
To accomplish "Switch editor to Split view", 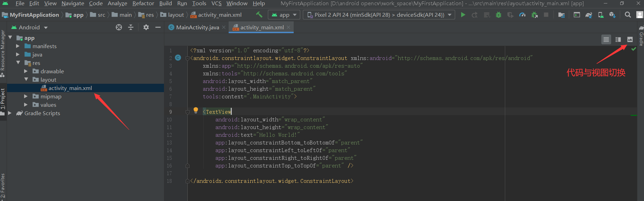I will [x=618, y=39].
